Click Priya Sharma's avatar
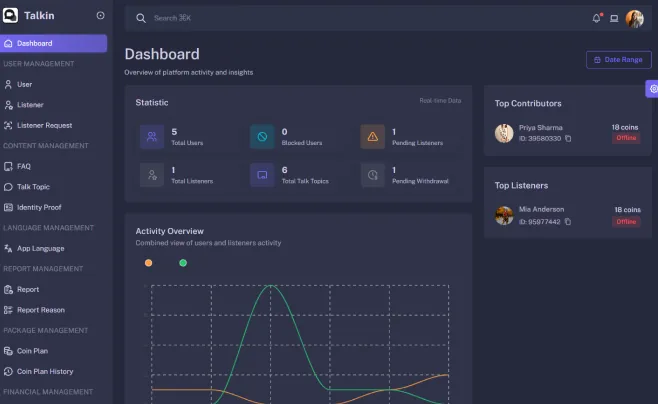 click(504, 133)
